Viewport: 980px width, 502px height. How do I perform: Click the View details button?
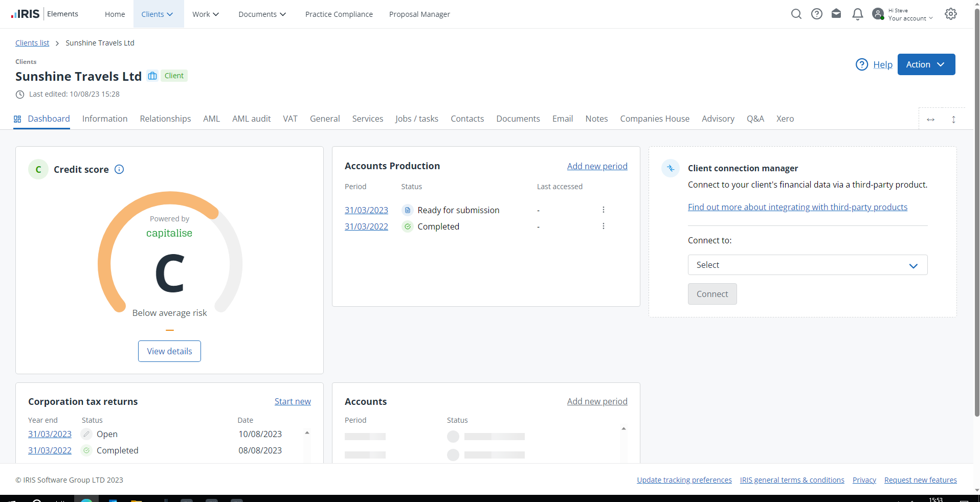point(169,351)
